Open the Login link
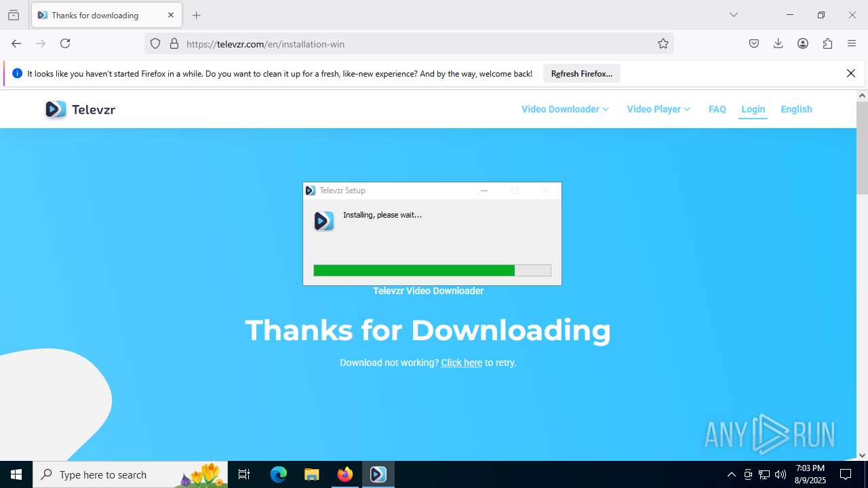The width and height of the screenshot is (868, 488). [753, 109]
